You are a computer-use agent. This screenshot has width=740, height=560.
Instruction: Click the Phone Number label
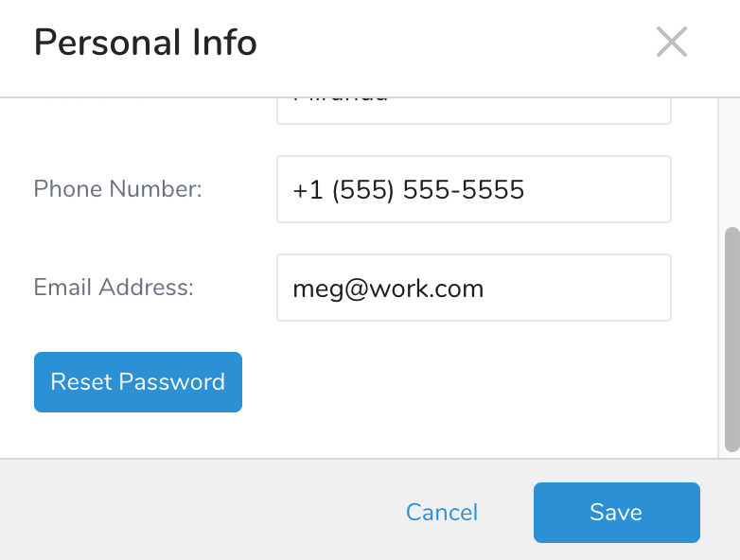point(118,189)
